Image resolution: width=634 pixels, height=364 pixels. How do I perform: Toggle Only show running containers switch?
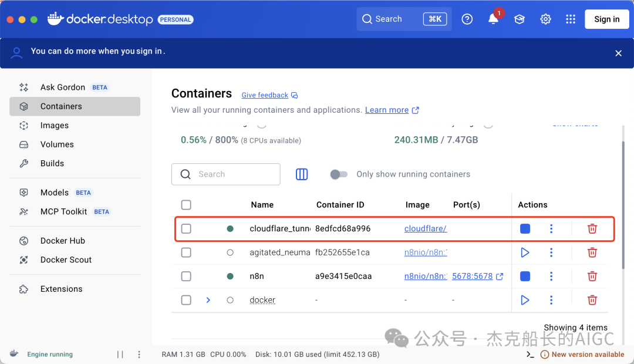(x=339, y=174)
